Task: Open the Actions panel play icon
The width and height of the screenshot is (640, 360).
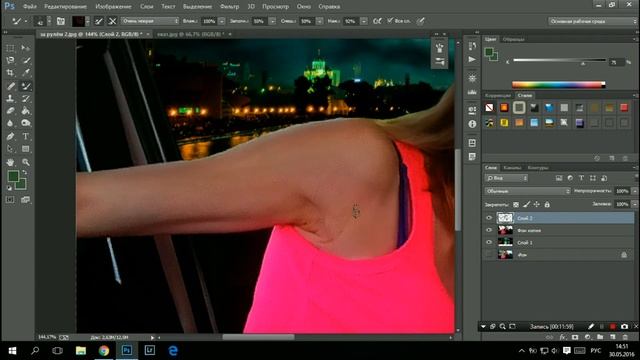Action: click(472, 60)
